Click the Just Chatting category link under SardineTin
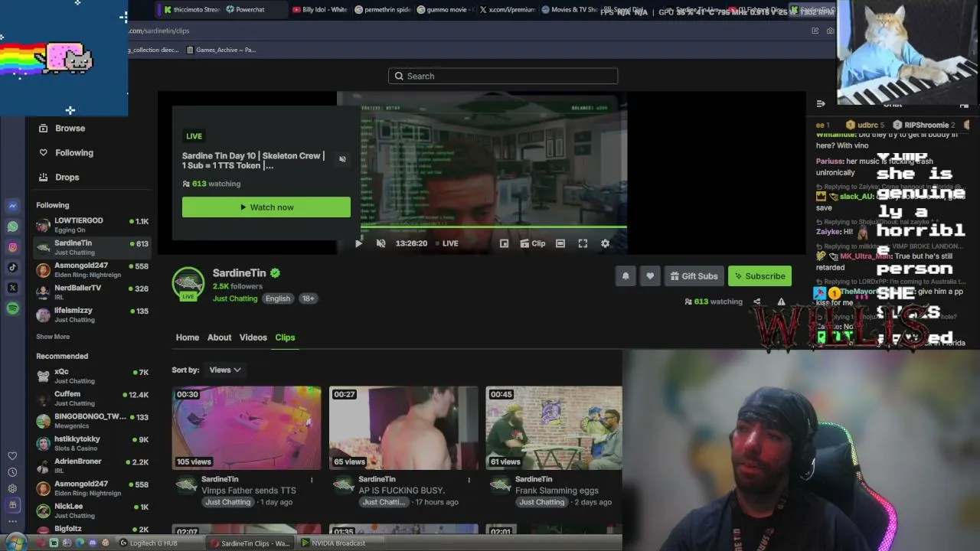Screen dimensions: 980x551 tap(235, 298)
